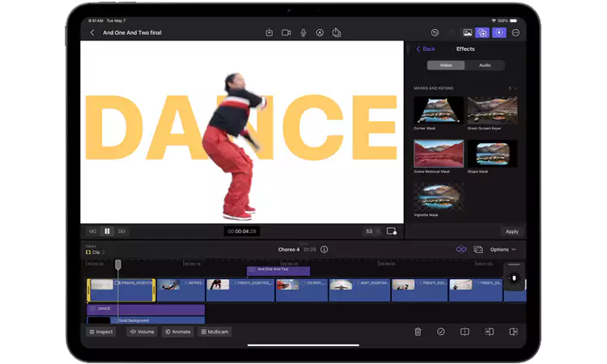The height and width of the screenshot is (364, 607).
Task: Apply the selected effect
Action: pos(511,231)
